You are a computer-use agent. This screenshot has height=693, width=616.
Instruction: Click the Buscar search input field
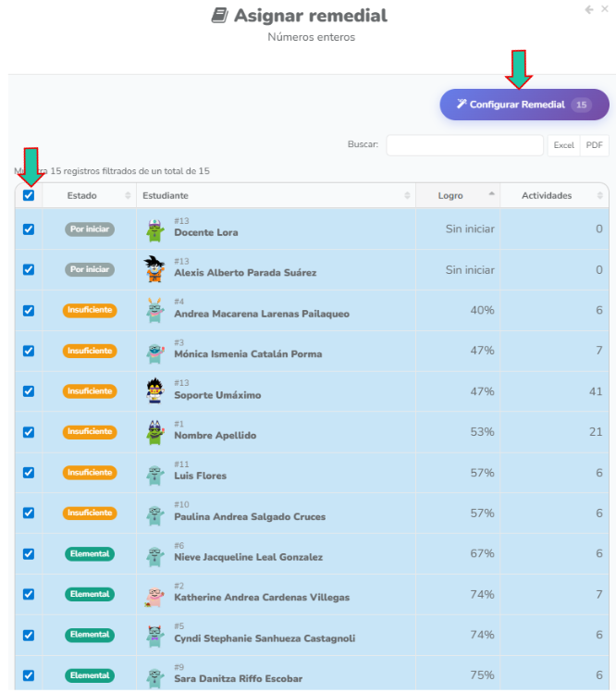(464, 145)
